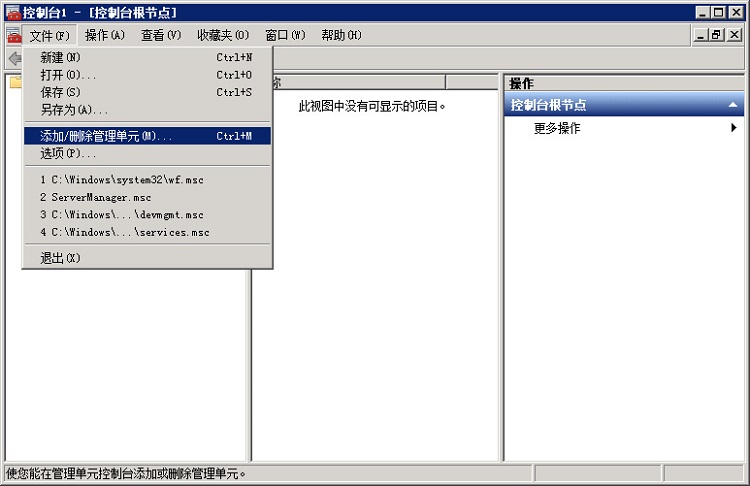Choose 打开(O)... from the file menu
750x486 pixels.
pos(147,75)
